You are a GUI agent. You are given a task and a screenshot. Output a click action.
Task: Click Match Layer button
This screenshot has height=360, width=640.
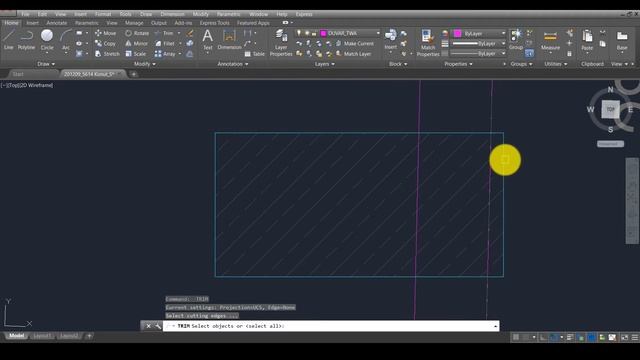353,53
